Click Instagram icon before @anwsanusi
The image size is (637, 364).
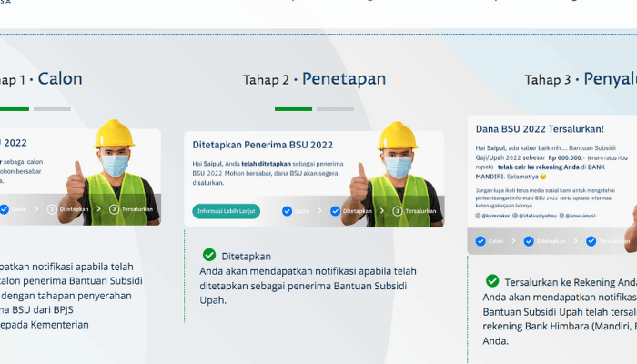point(561,216)
